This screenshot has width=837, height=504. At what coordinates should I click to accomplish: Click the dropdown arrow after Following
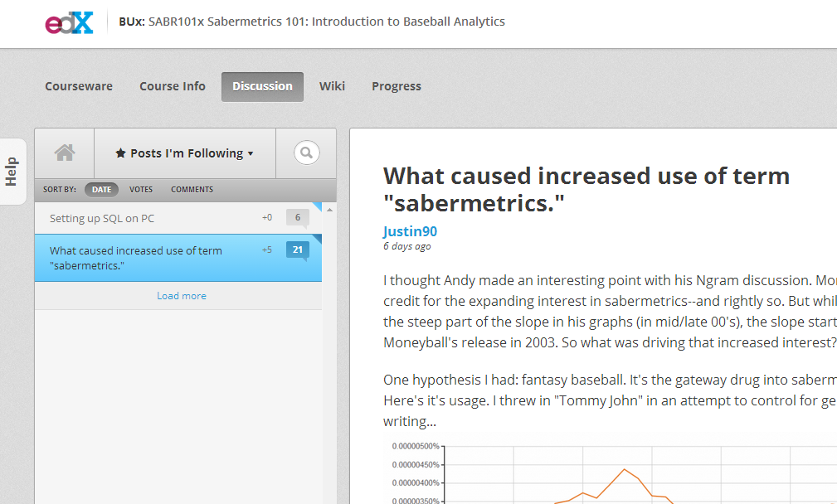pos(251,154)
